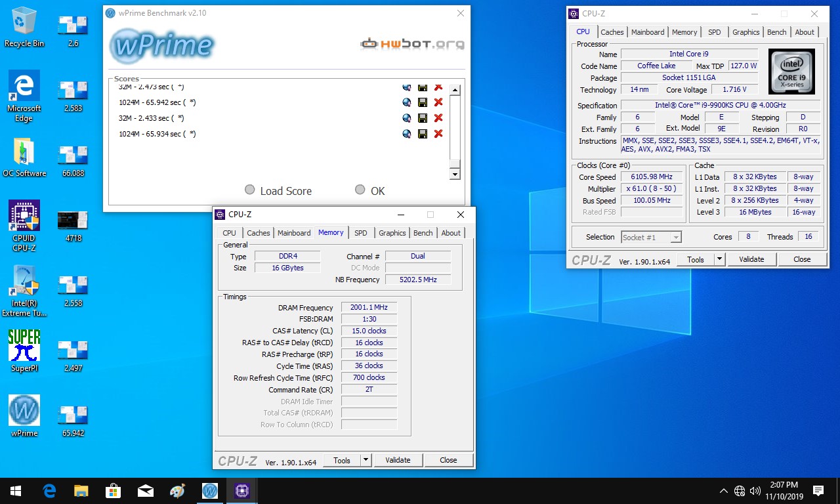
Task: Open Caches tab in CPU-Z Memory window
Action: [259, 233]
